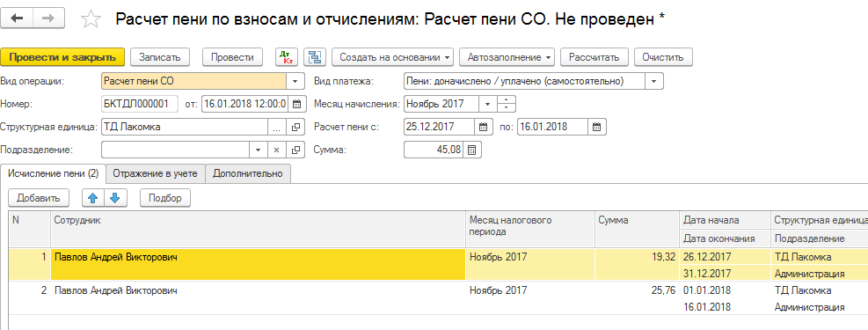Click amount cell 19,32
Viewport: 868px width, 330px height.
638,264
